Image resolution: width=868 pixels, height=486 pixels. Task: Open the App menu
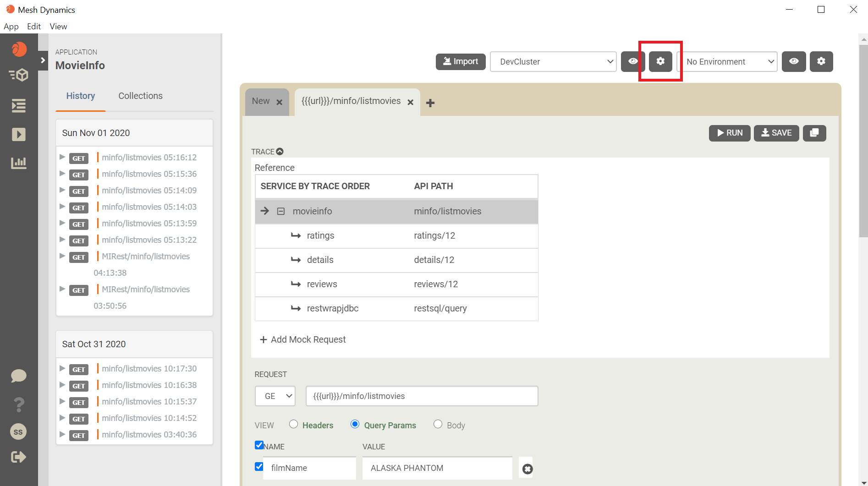pos(11,27)
